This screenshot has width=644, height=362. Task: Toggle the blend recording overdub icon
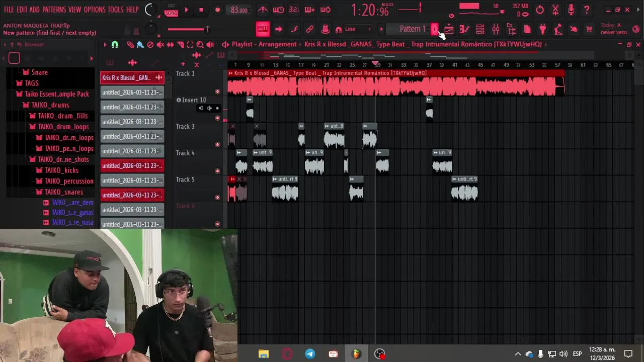[309, 10]
